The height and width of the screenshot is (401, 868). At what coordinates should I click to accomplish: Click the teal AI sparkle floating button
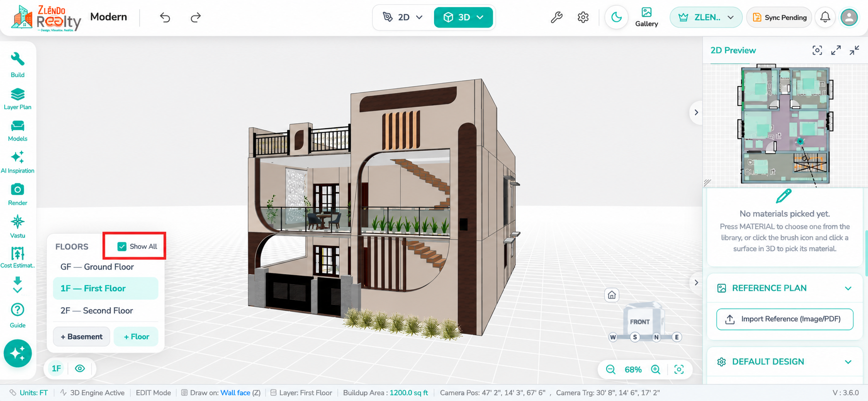click(x=18, y=353)
